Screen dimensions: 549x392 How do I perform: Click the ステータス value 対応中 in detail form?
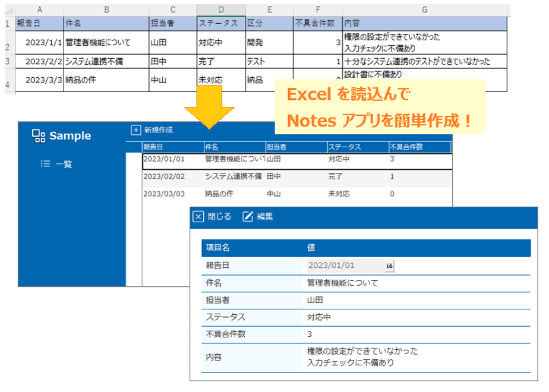(318, 317)
